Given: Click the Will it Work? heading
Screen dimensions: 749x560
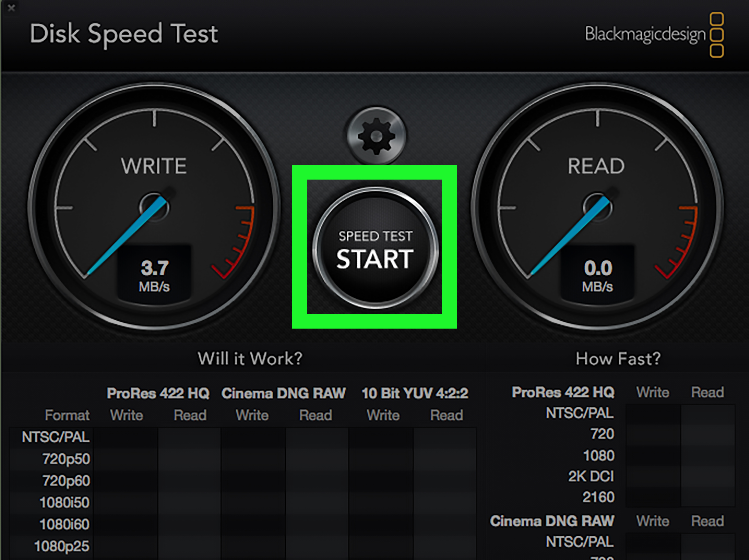Looking at the screenshot, I should 250,358.
